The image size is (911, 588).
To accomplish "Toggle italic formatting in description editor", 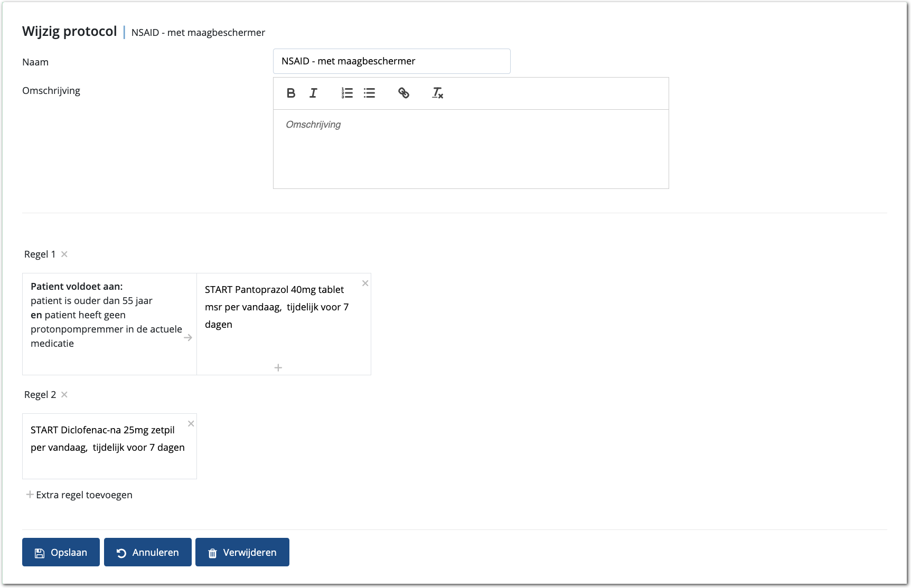I will tap(313, 93).
